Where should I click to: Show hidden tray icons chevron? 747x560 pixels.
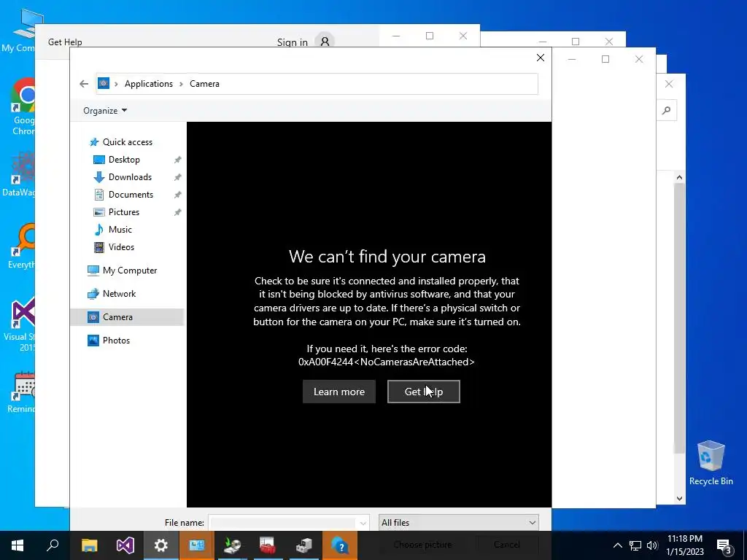[617, 545]
